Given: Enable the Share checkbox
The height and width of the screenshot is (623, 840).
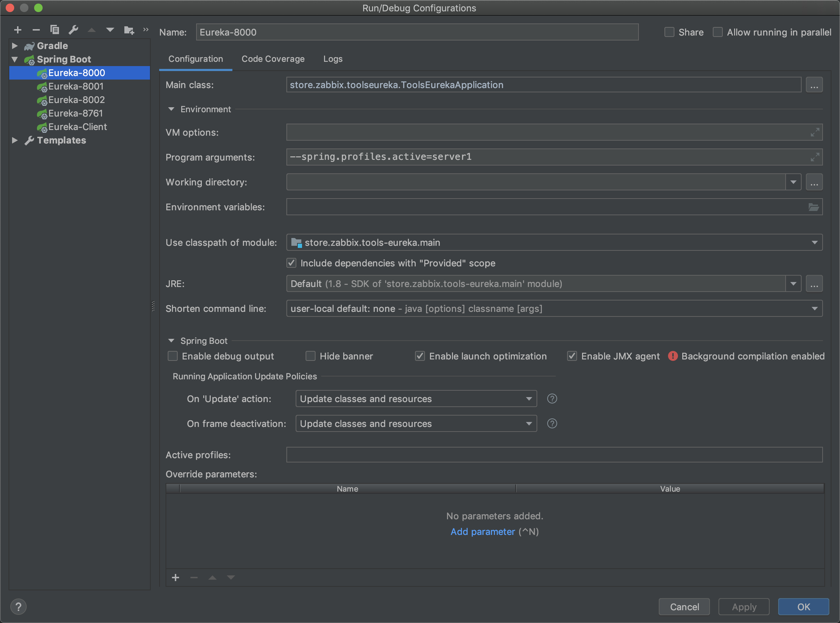Looking at the screenshot, I should pos(669,32).
